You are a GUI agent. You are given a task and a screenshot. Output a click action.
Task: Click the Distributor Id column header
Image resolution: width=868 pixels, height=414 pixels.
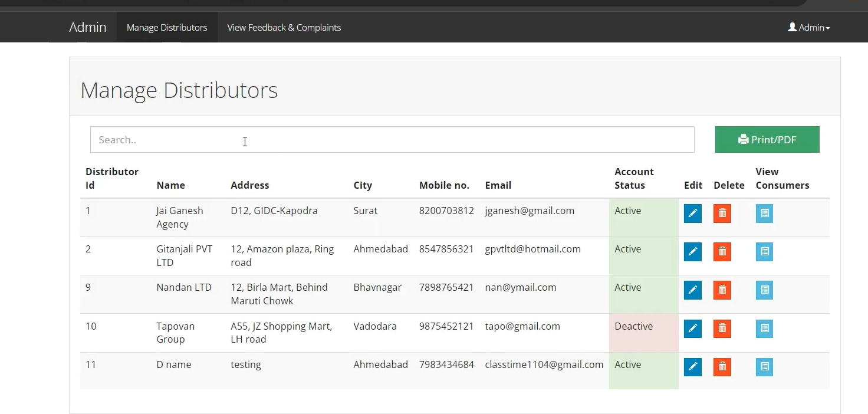[x=112, y=178]
